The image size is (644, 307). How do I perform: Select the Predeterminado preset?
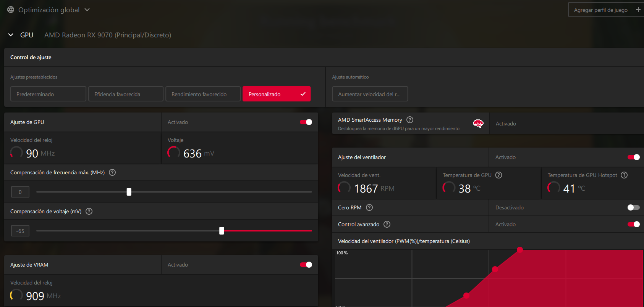click(x=48, y=94)
